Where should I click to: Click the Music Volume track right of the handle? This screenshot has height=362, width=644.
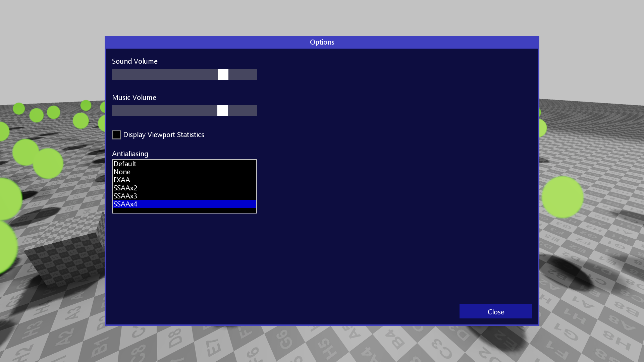243,111
